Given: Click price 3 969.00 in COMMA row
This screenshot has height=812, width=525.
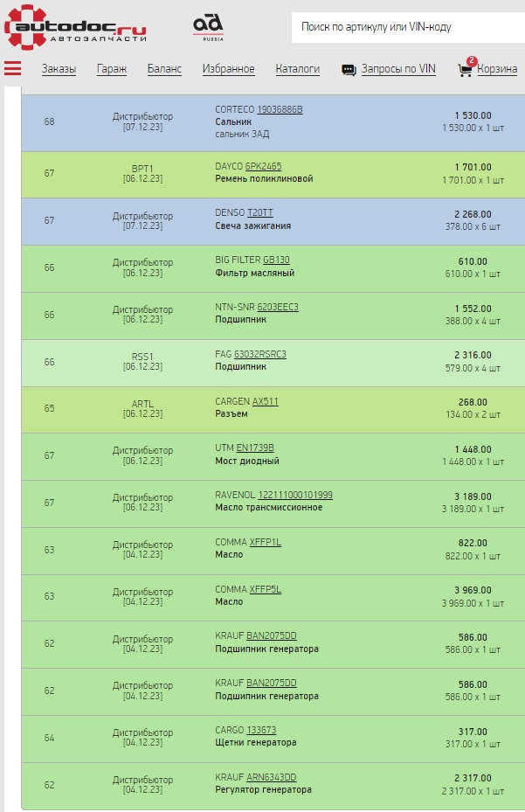Looking at the screenshot, I should pyautogui.click(x=473, y=590).
